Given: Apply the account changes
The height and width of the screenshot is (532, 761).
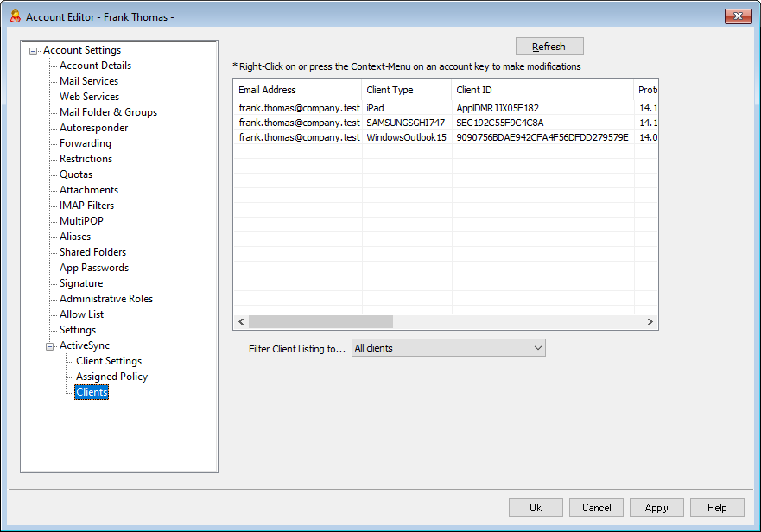Looking at the screenshot, I should tap(656, 508).
